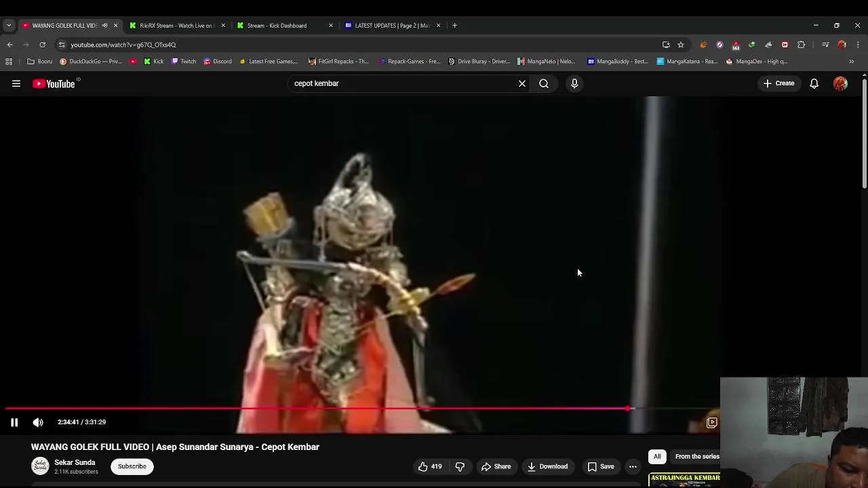Viewport: 868px width, 488px height.
Task: Open MangaDex bookmark
Action: pos(757,61)
